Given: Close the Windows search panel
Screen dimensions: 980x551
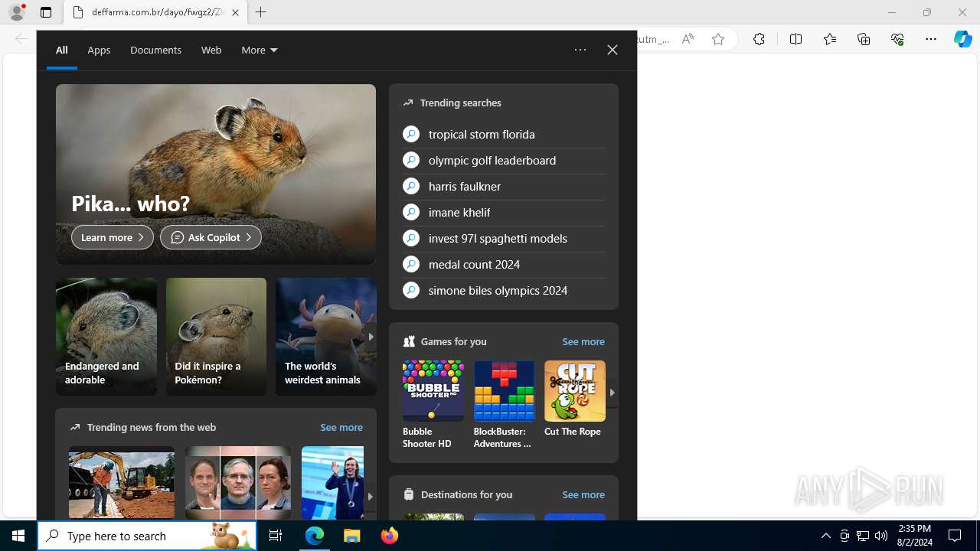Looking at the screenshot, I should pyautogui.click(x=612, y=50).
